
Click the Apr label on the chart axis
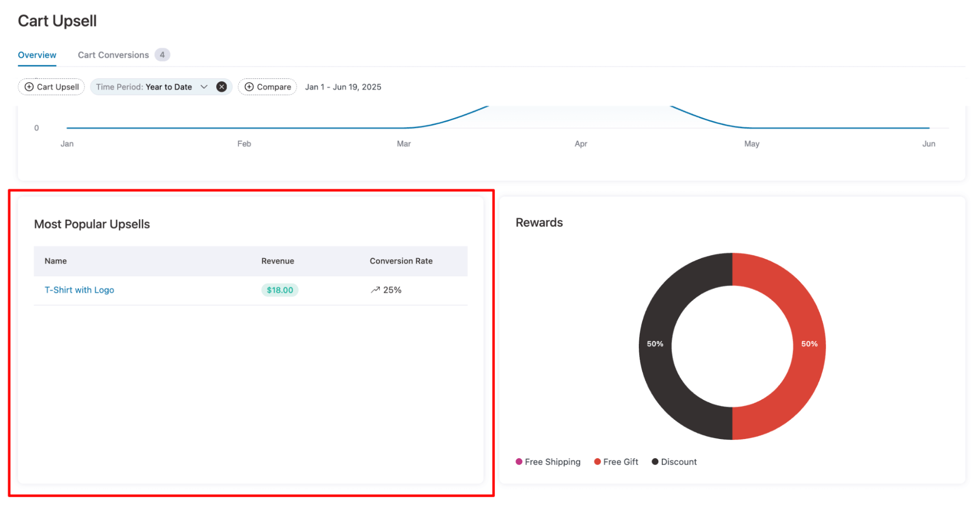click(x=581, y=144)
